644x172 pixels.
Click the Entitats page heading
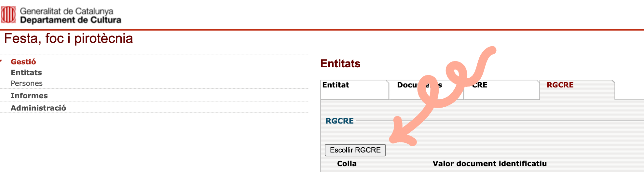(x=340, y=63)
